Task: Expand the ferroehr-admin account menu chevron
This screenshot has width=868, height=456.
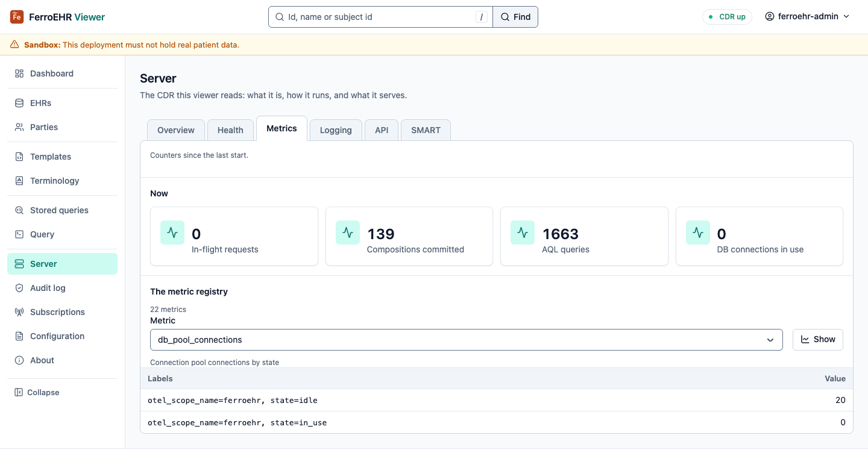Action: (846, 17)
